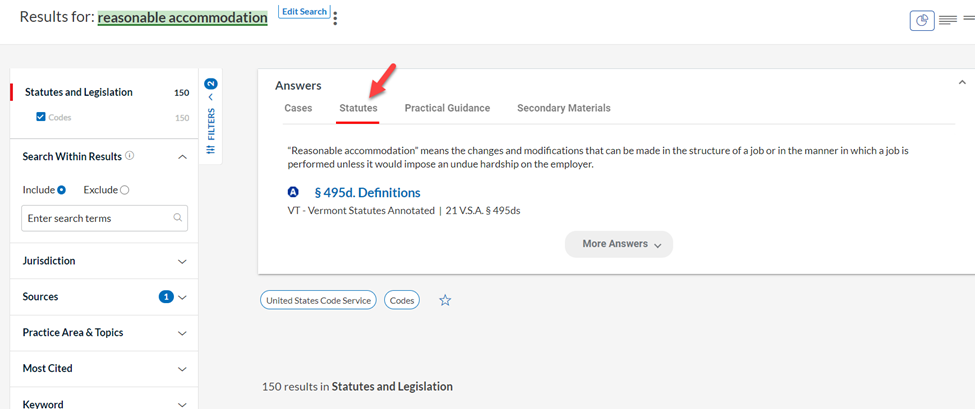The image size is (975, 409).
Task: Open the Practical Guidance tab
Action: (447, 108)
